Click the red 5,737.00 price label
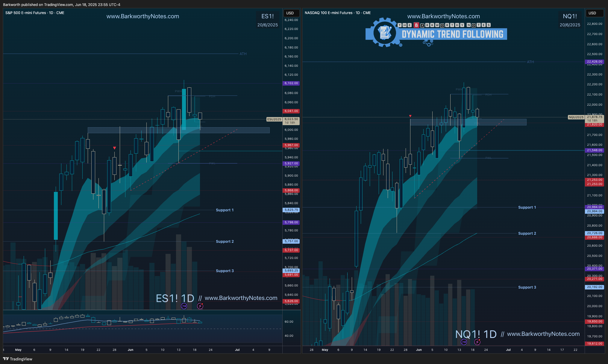This screenshot has height=364, width=608. coord(291,250)
